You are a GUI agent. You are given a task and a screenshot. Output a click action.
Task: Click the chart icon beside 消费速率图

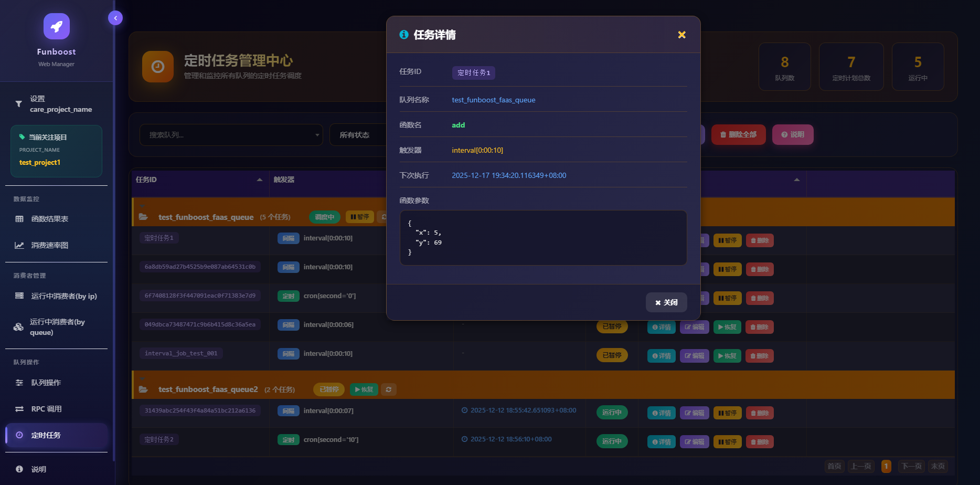[19, 245]
